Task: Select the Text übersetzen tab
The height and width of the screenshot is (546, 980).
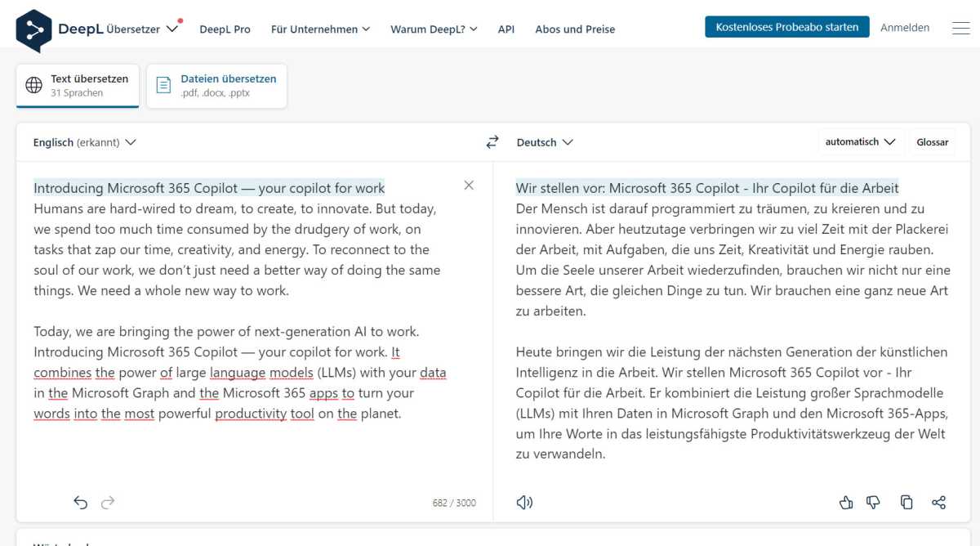Action: pyautogui.click(x=78, y=86)
